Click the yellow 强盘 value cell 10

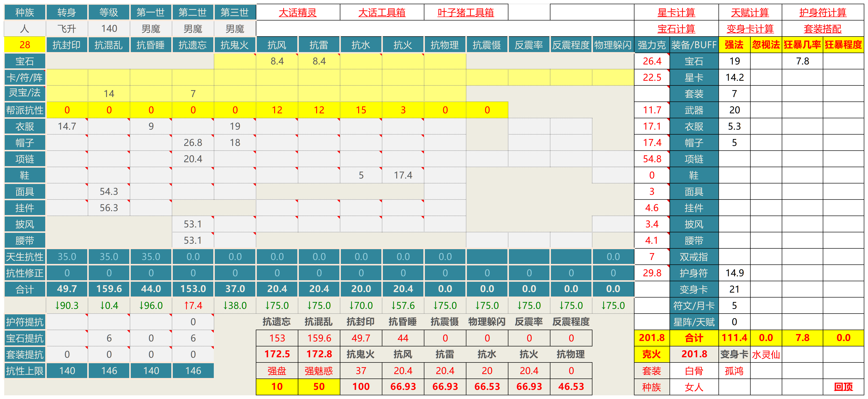click(277, 387)
